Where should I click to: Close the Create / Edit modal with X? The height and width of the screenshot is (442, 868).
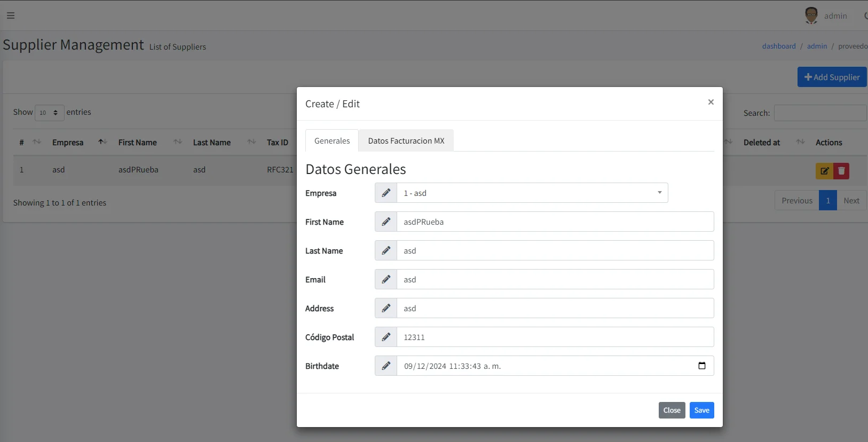[711, 102]
